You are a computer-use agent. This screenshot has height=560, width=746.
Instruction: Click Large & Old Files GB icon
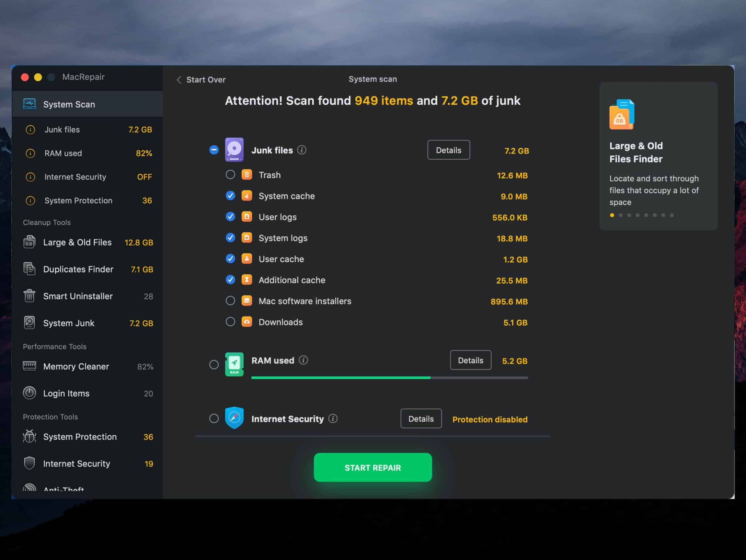[29, 242]
